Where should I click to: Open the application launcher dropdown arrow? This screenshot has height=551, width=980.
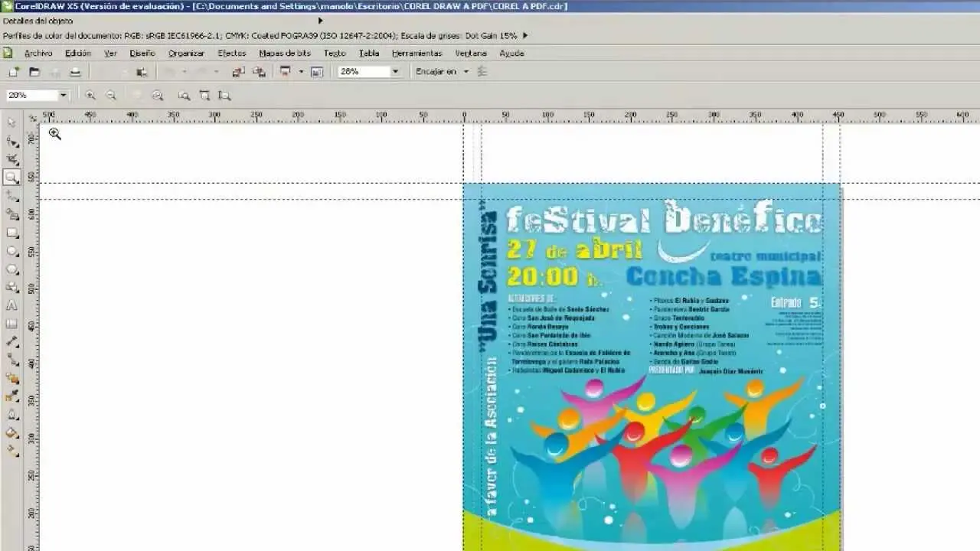coord(301,72)
